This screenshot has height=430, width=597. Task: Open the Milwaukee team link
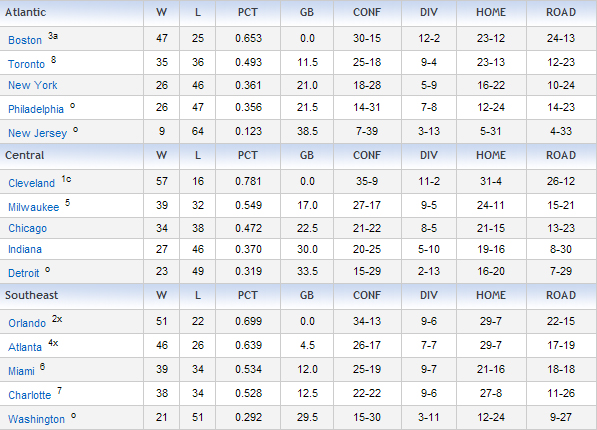pyautogui.click(x=34, y=207)
